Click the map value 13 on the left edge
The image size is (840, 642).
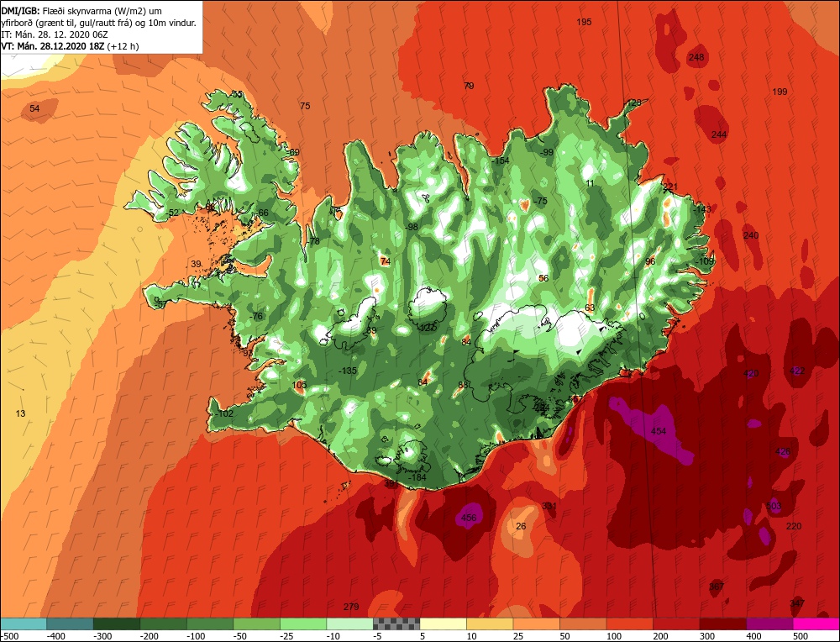[20, 413]
